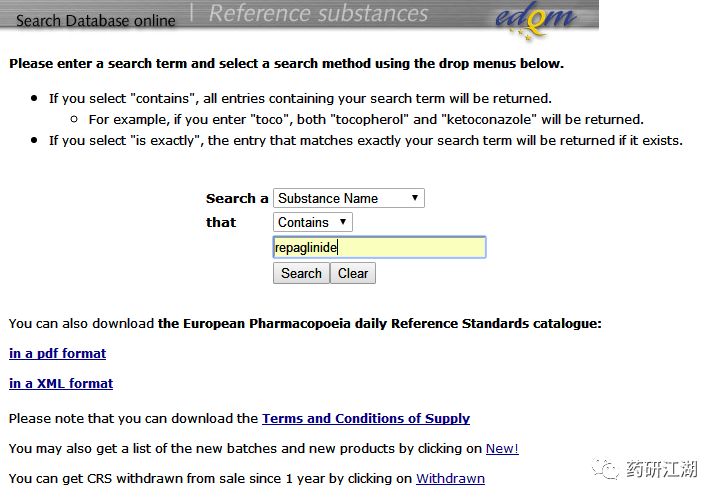Image resolution: width=721 pixels, height=501 pixels.
Task: Click the 'Search a' field label
Action: (x=237, y=199)
